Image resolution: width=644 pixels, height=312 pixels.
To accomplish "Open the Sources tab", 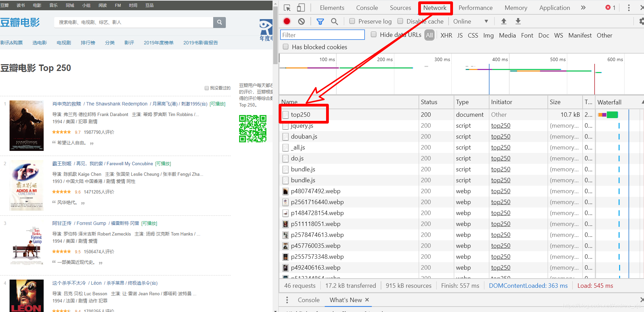I will (400, 8).
